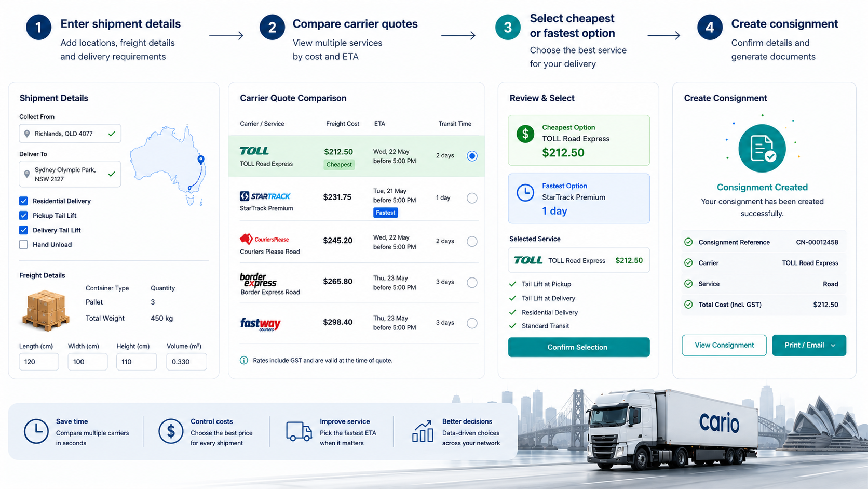Click the TOLL logo in the quote table
Image resolution: width=868 pixels, height=489 pixels.
(x=254, y=151)
